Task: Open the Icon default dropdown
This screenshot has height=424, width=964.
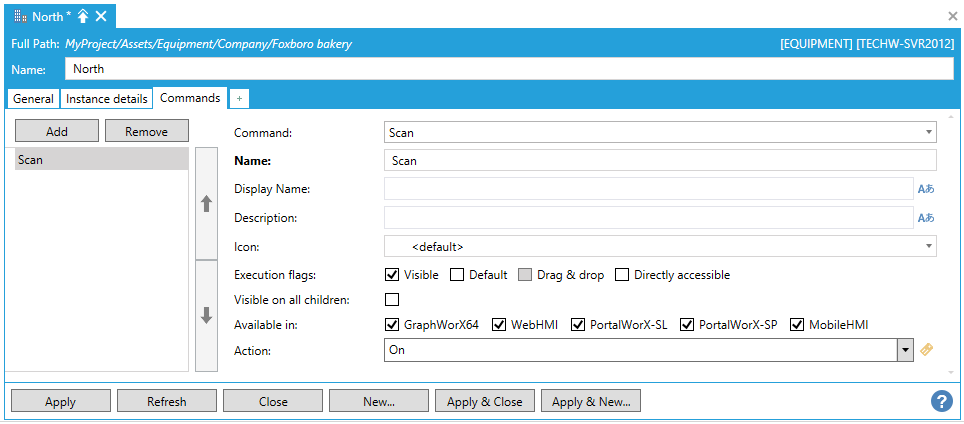Action: click(929, 246)
